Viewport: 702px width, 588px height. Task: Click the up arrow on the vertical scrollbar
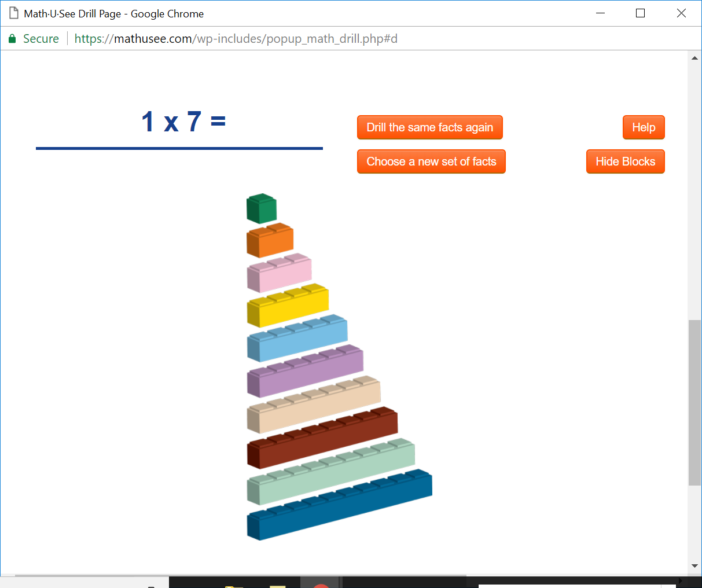694,57
